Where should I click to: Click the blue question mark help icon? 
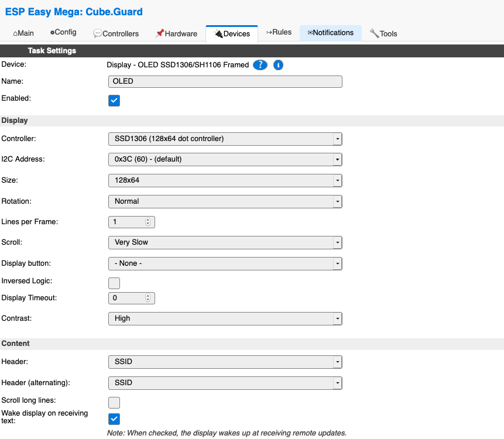point(260,65)
